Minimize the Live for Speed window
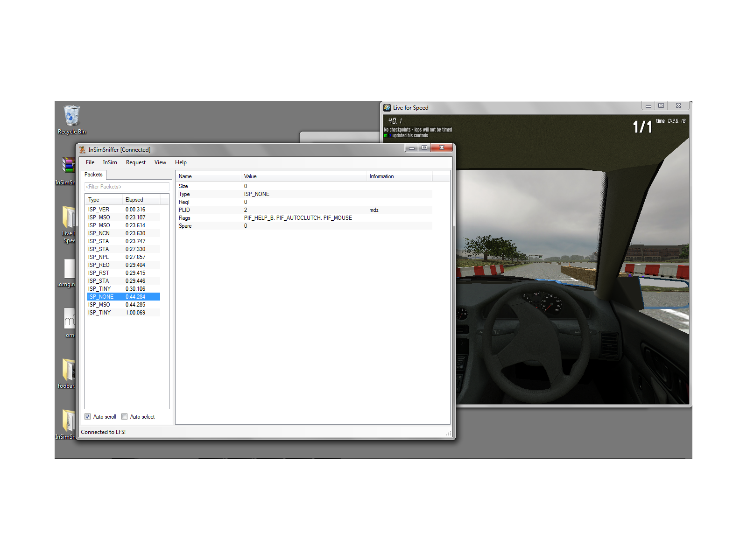The height and width of the screenshot is (560, 747). (648, 106)
